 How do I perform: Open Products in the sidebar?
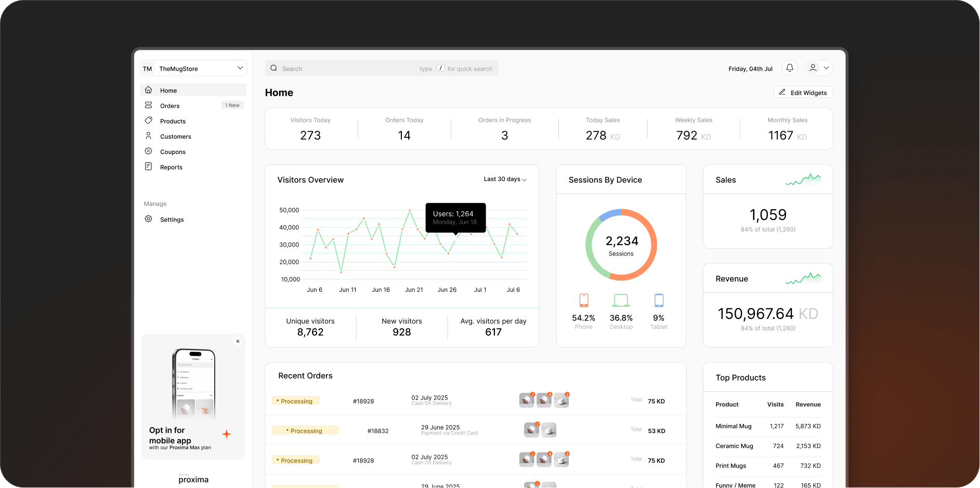coord(193,121)
